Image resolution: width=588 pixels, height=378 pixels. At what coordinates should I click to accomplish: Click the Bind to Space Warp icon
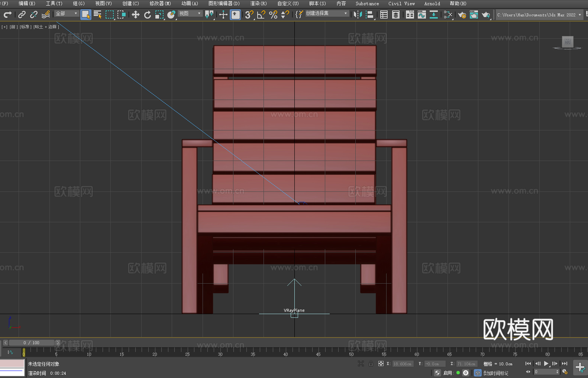(46, 14)
